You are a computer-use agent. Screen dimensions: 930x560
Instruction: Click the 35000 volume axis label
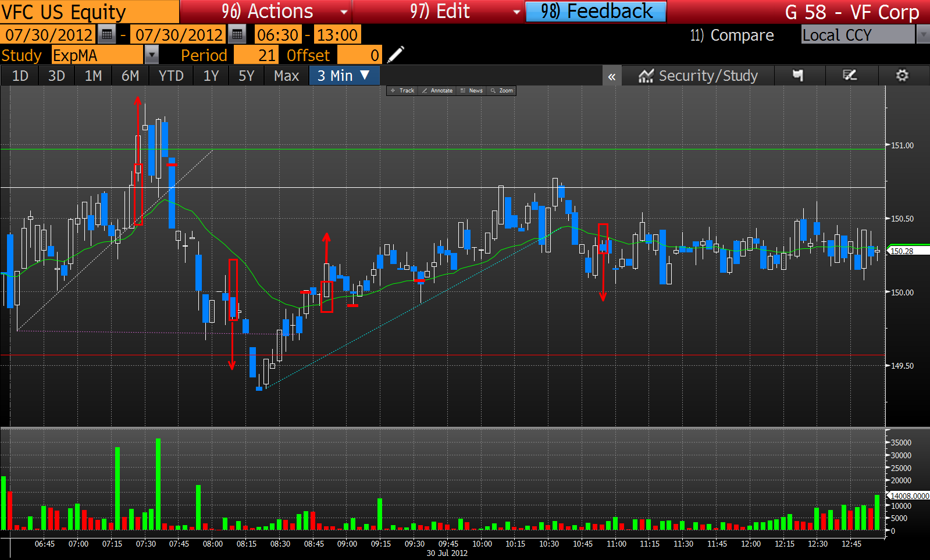tap(901, 443)
